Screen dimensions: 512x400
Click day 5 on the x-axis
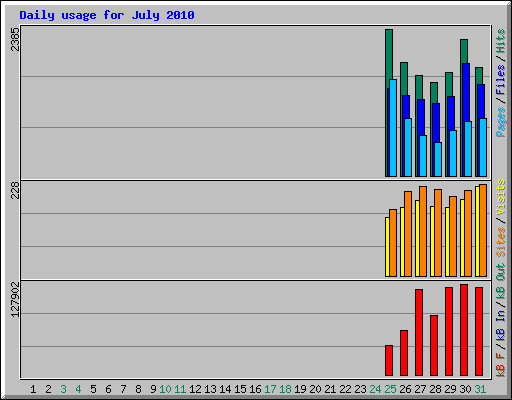[93, 389]
